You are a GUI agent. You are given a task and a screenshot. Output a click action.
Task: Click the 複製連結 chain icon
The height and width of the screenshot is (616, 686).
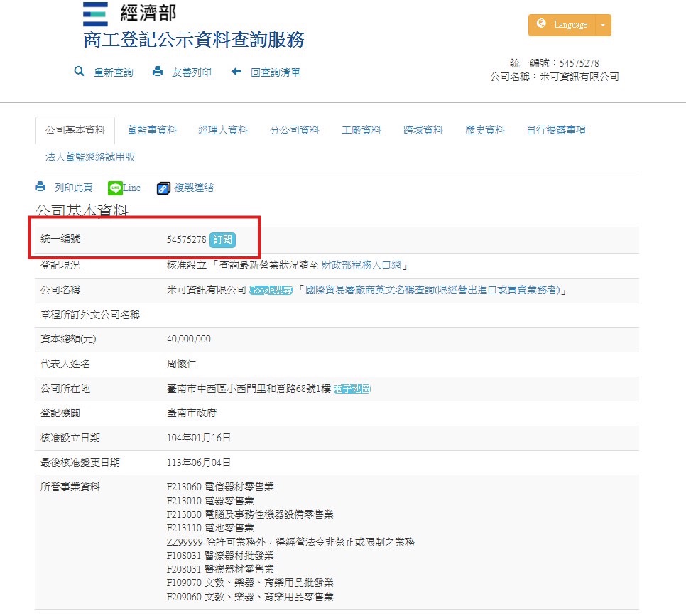pos(163,188)
